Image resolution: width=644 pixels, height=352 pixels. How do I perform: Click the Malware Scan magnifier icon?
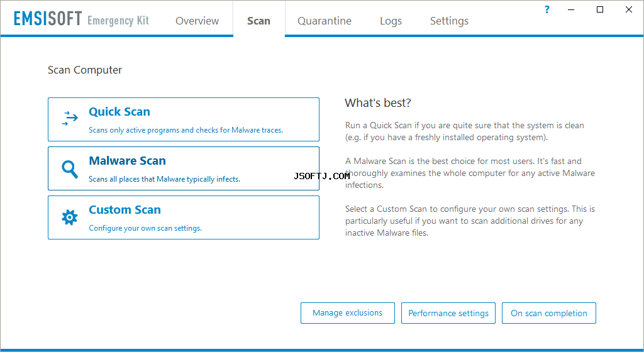(69, 169)
